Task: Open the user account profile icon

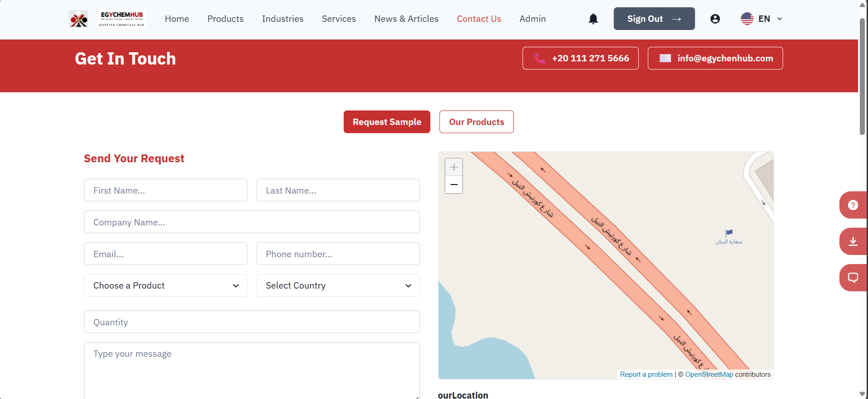Action: click(x=715, y=19)
